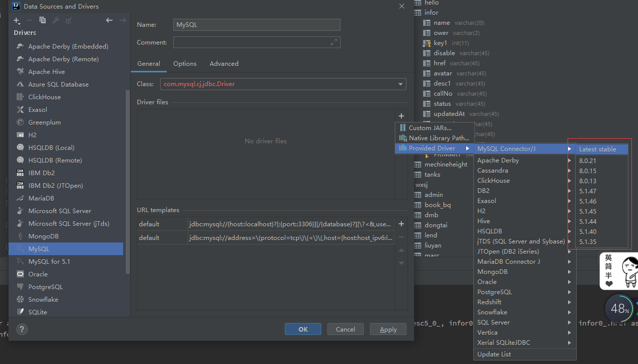Select the Microsoft SQL Server (jTds) driver

point(66,223)
